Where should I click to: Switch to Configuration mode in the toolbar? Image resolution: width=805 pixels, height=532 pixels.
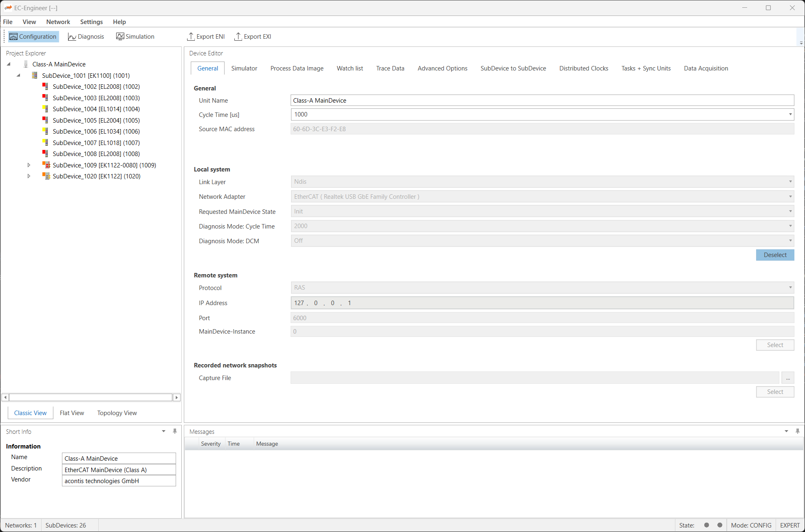[33, 37]
